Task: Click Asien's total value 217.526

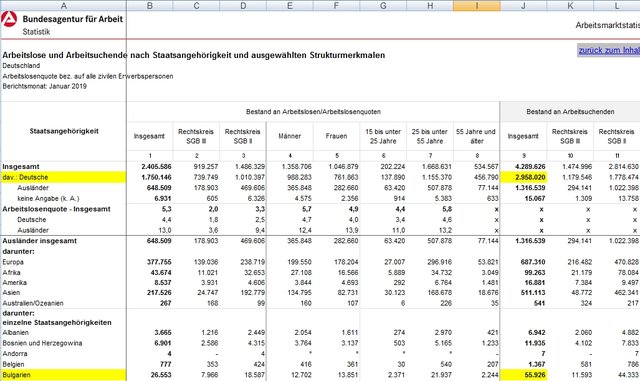Action: [159, 293]
